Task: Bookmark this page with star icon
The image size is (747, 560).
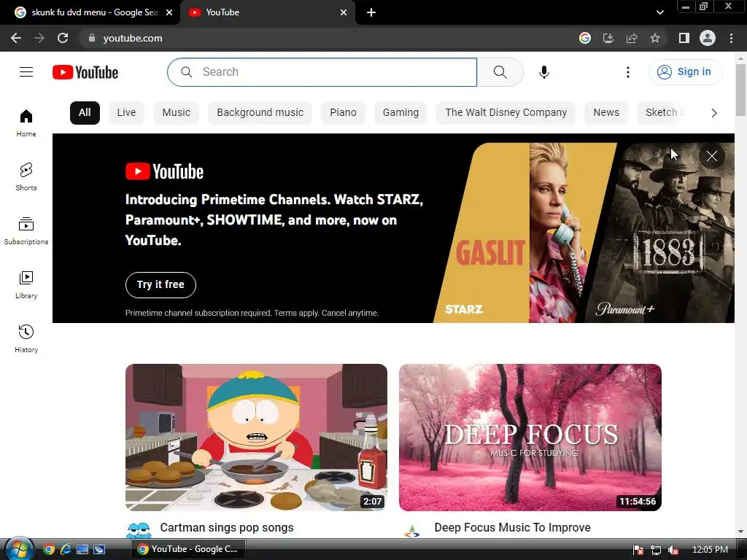Action: [x=655, y=38]
